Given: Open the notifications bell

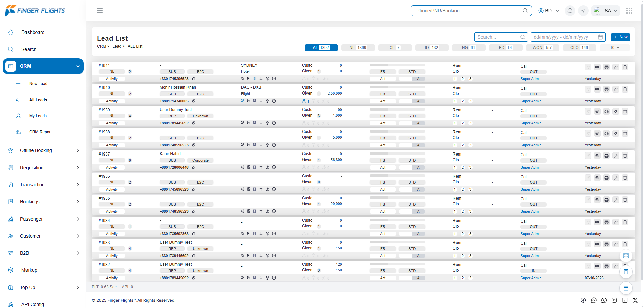Looking at the screenshot, I should [x=570, y=11].
